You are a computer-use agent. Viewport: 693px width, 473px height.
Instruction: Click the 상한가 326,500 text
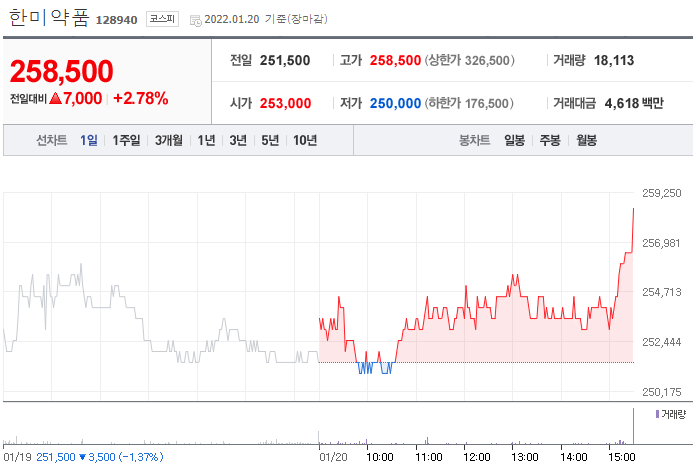tap(469, 60)
